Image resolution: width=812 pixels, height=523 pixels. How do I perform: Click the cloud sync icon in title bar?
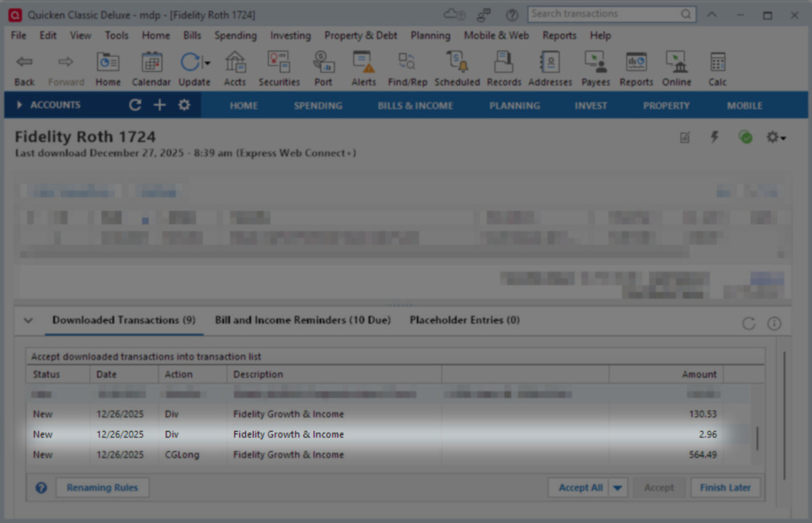pyautogui.click(x=454, y=14)
